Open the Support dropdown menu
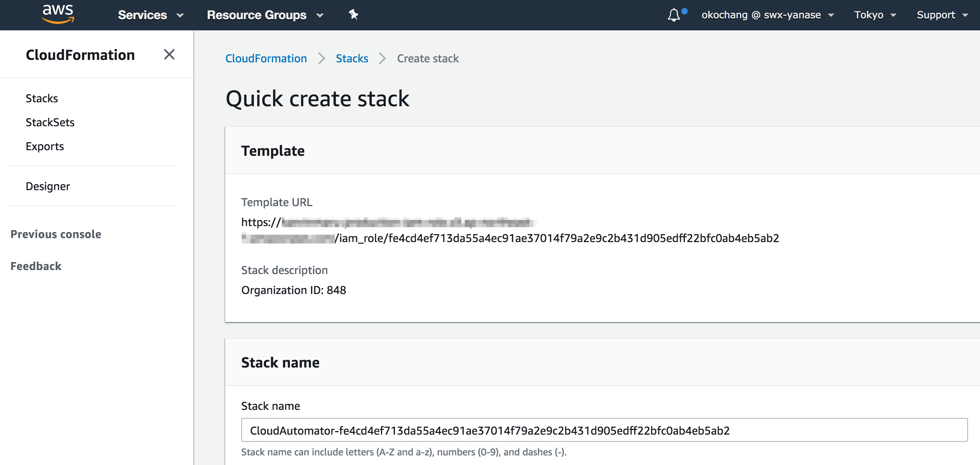The height and width of the screenshot is (465, 980). point(942,15)
